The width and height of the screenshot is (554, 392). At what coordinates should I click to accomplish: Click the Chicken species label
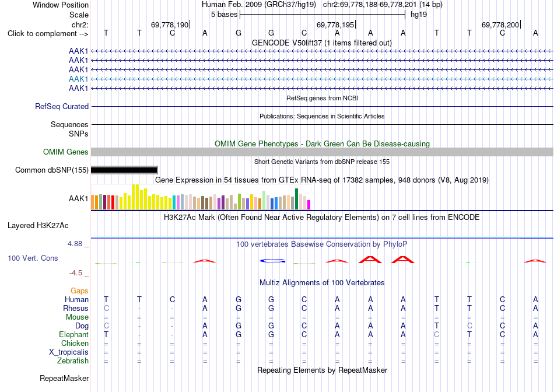pyautogui.click(x=75, y=343)
